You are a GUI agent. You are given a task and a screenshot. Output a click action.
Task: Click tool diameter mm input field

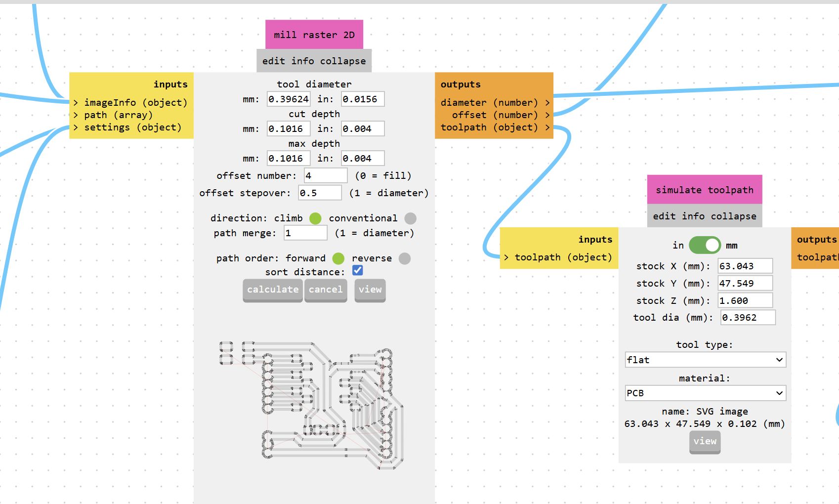coord(289,99)
